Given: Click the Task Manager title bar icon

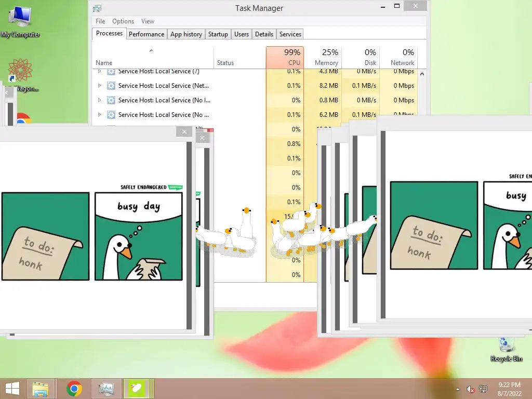Looking at the screenshot, I should click(x=97, y=8).
